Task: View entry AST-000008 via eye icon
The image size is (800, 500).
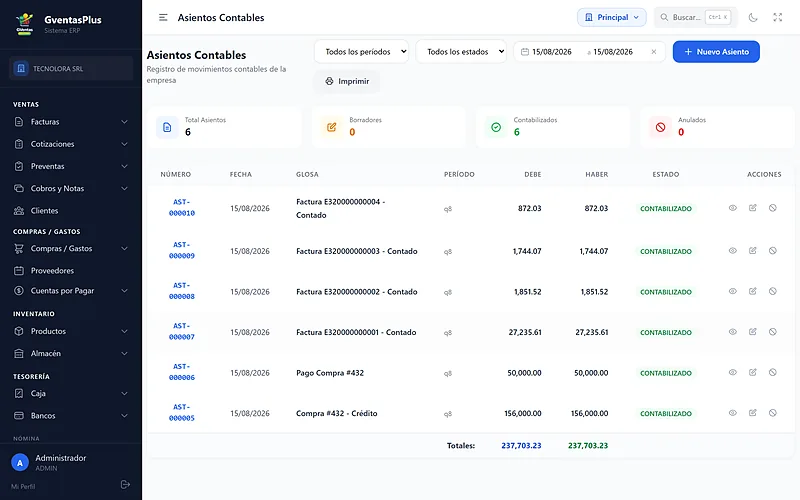Action: [x=733, y=291]
